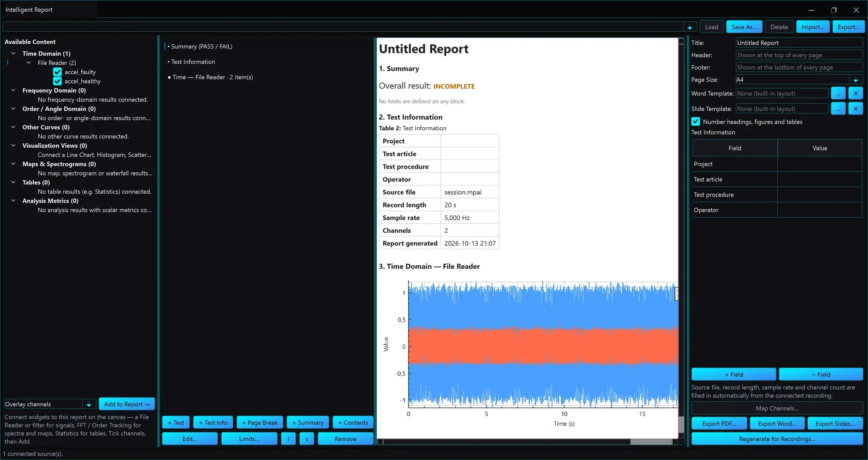Open the Limits dialog

249,439
